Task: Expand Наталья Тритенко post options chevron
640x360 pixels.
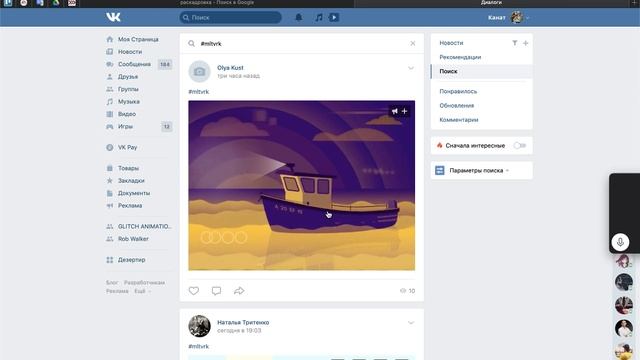Action: 411,323
